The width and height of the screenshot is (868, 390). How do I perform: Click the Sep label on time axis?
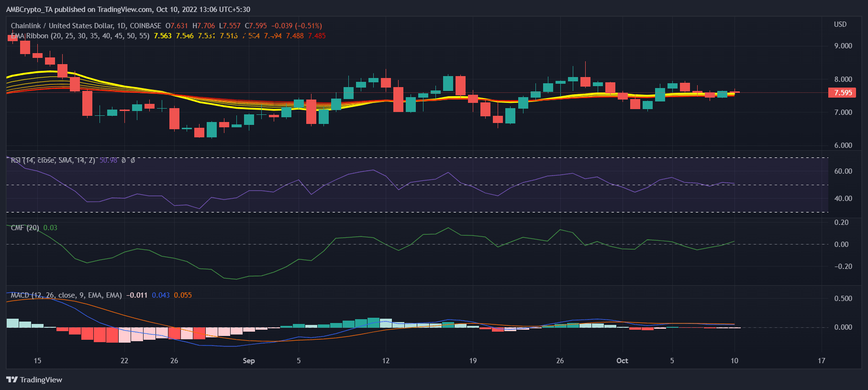point(249,361)
